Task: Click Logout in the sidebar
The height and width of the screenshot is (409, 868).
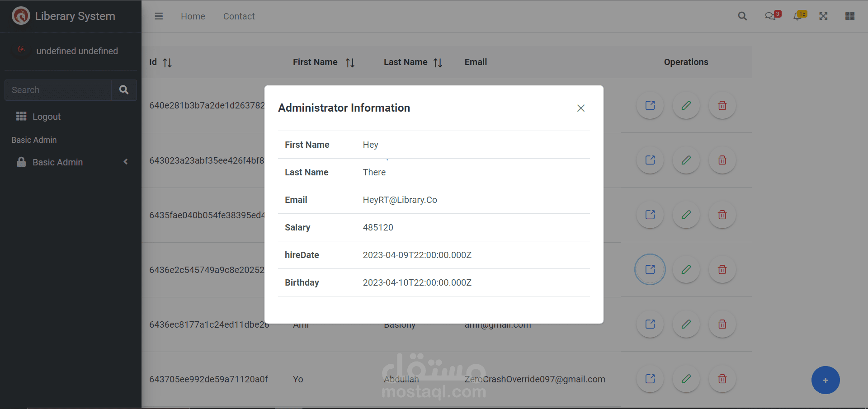Action: (46, 116)
